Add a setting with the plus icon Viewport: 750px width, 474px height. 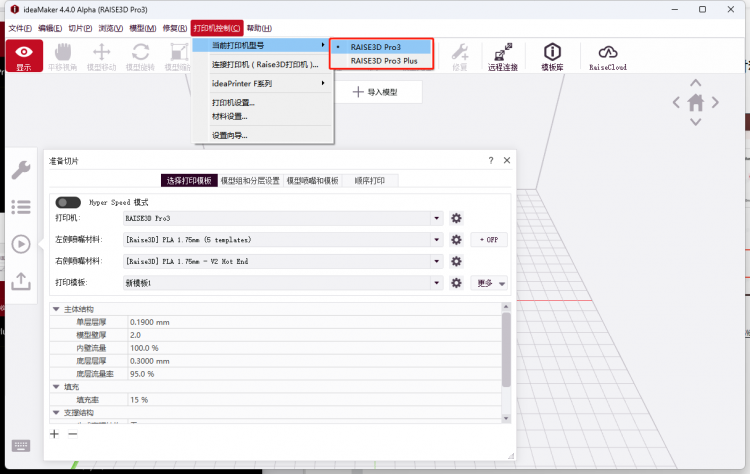[x=55, y=434]
